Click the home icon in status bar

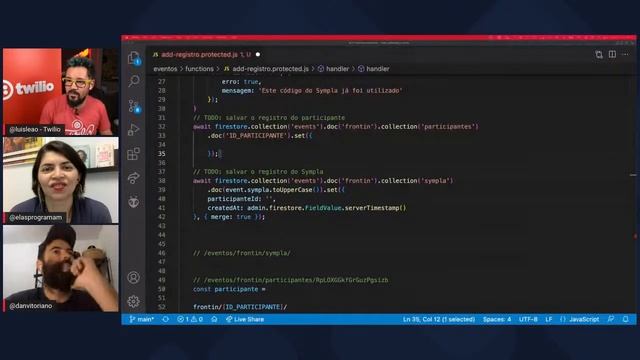tap(214, 319)
